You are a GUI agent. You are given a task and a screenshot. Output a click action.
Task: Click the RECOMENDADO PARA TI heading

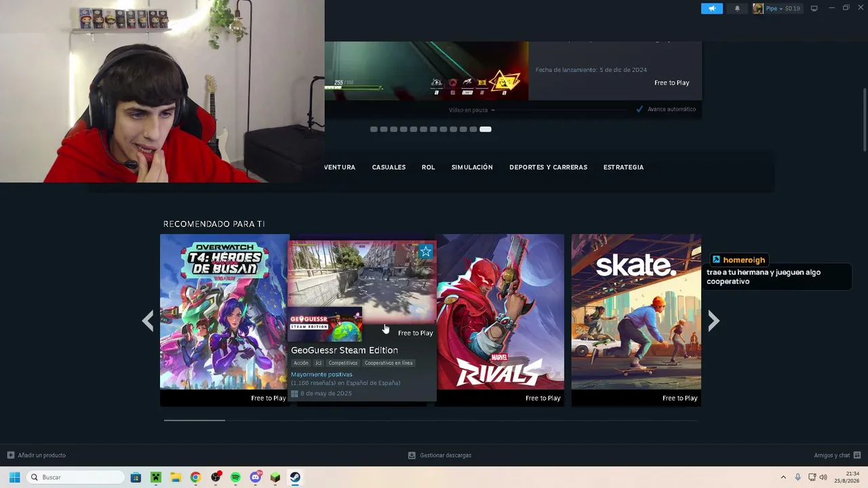coord(214,224)
